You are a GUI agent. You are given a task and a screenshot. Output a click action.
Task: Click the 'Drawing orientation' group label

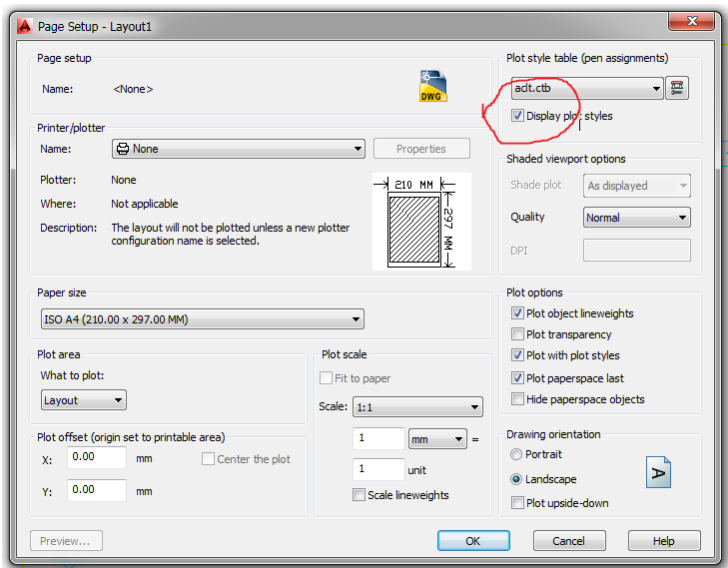point(553,434)
